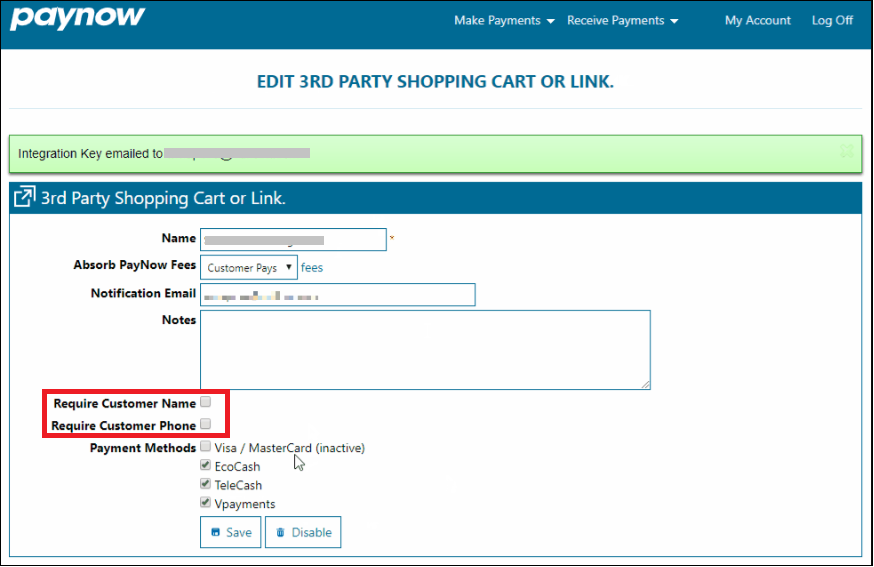Click the Edit 3rd Party Shopping Cart title
Screen dimensions: 874x567
[x=435, y=81]
